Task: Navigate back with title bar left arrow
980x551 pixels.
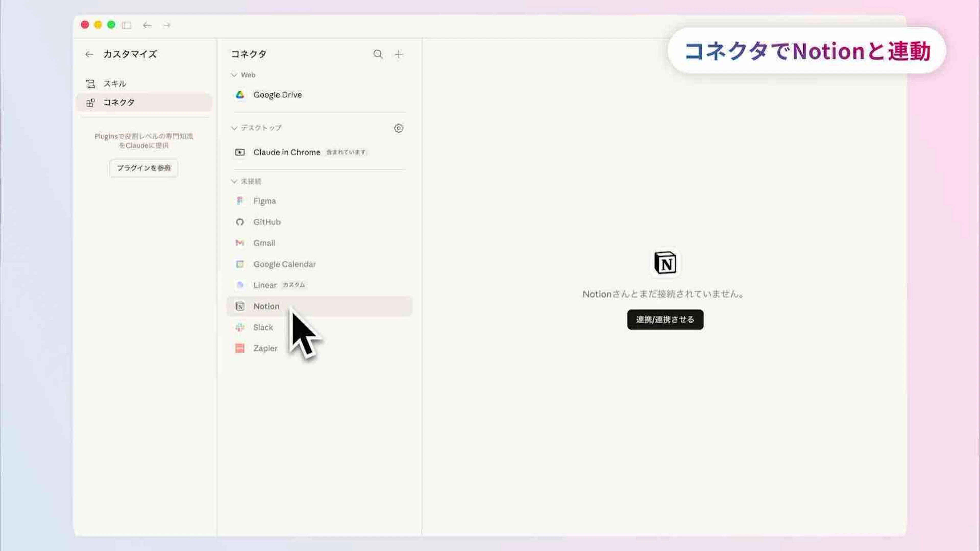Action: [x=147, y=25]
